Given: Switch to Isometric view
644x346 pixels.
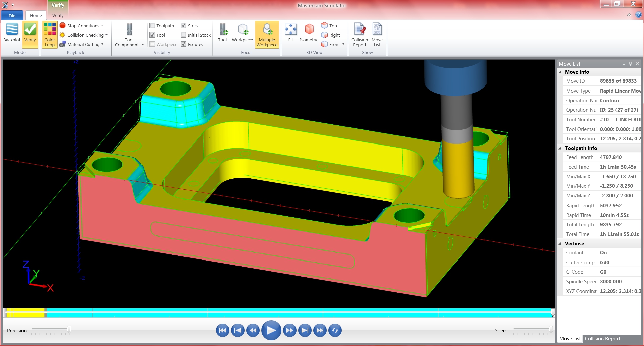Looking at the screenshot, I should point(309,32).
